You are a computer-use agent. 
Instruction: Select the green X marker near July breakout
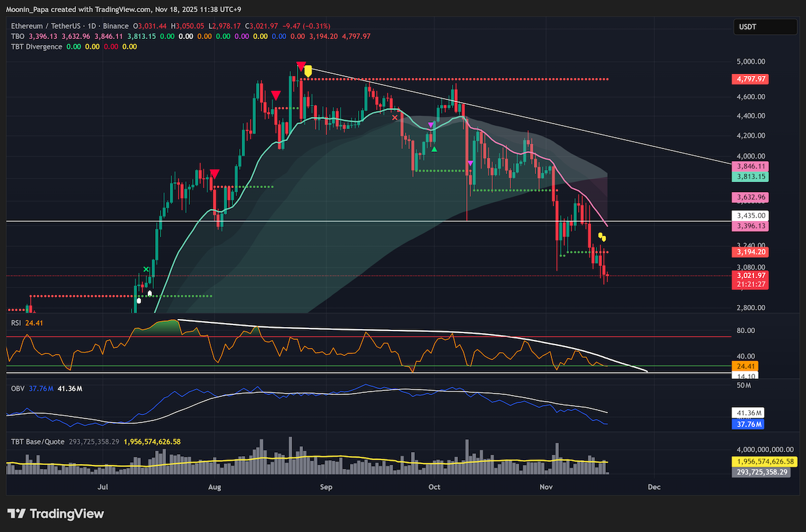(x=146, y=269)
